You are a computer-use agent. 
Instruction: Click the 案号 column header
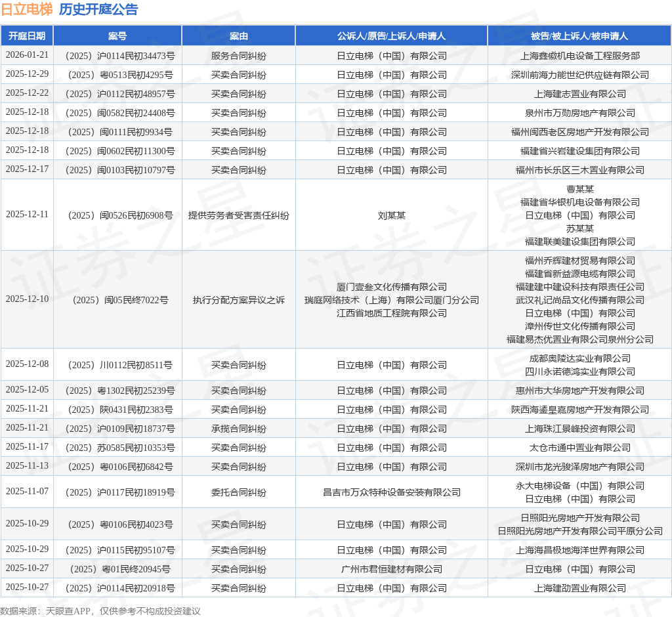117,36
